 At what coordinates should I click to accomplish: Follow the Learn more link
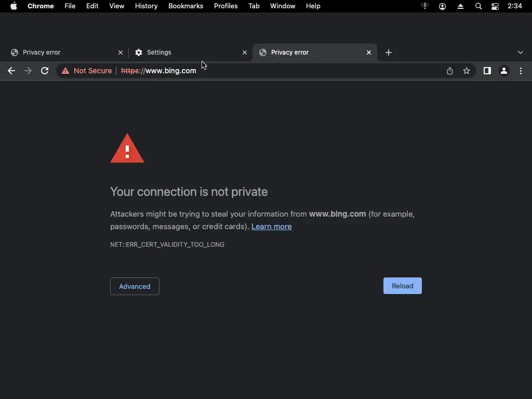click(271, 227)
